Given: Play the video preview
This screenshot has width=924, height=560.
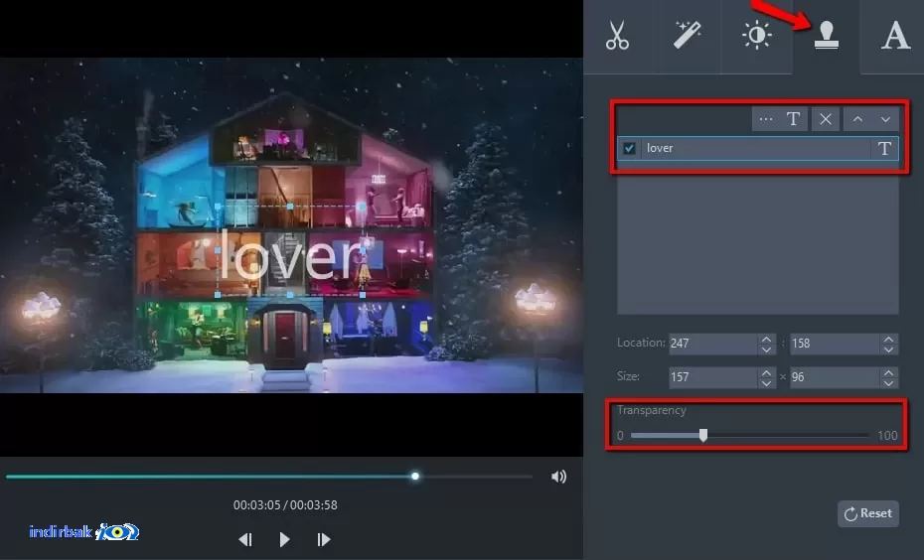Looking at the screenshot, I should pos(284,539).
